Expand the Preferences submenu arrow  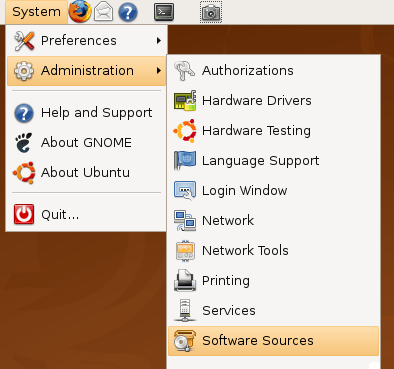click(159, 41)
